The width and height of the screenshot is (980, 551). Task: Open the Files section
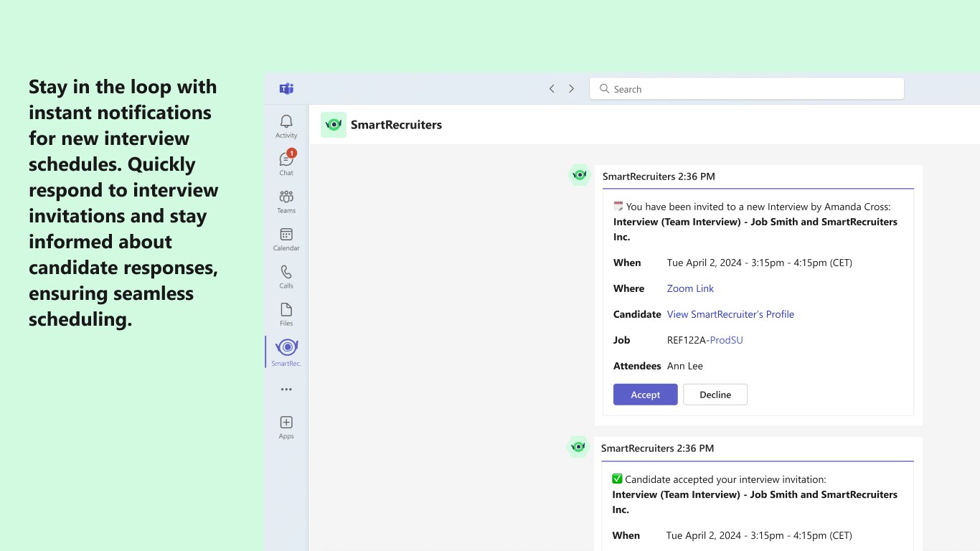tap(286, 314)
